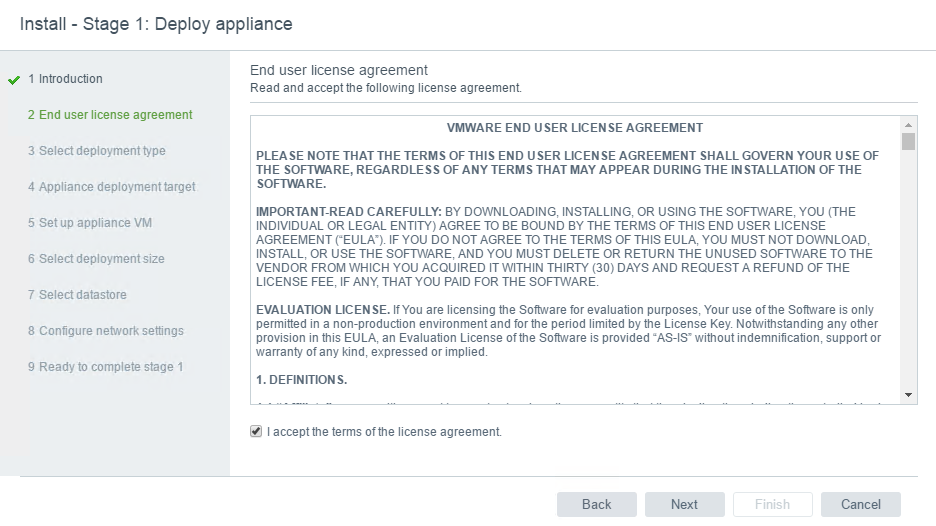The width and height of the screenshot is (936, 526).
Task: Click the Back button
Action: (597, 505)
